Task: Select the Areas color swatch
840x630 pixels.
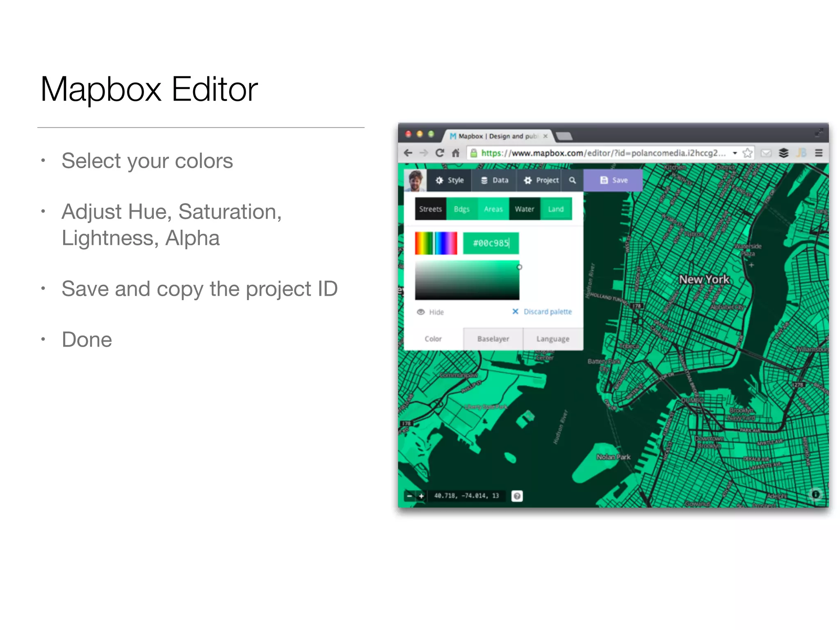Action: 493,209
